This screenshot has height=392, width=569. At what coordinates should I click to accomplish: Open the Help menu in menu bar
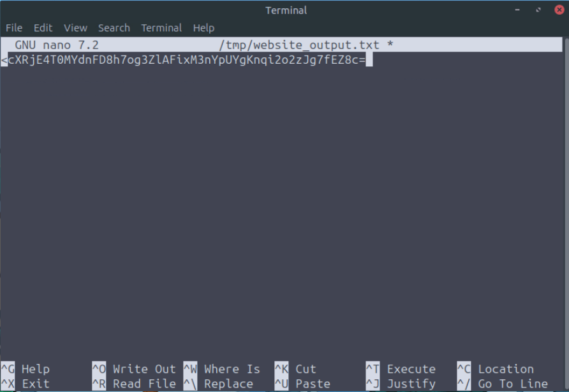click(x=204, y=28)
